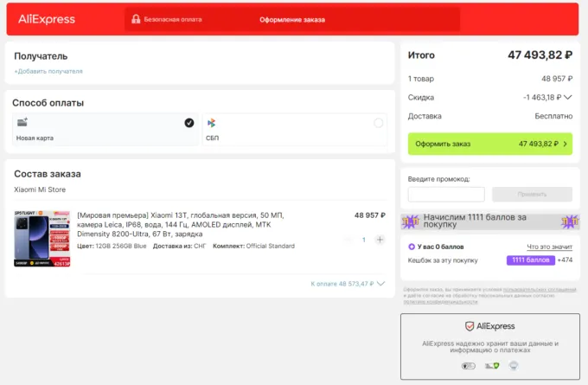Open the Оформление заказа step
The height and width of the screenshot is (385, 588).
(291, 19)
